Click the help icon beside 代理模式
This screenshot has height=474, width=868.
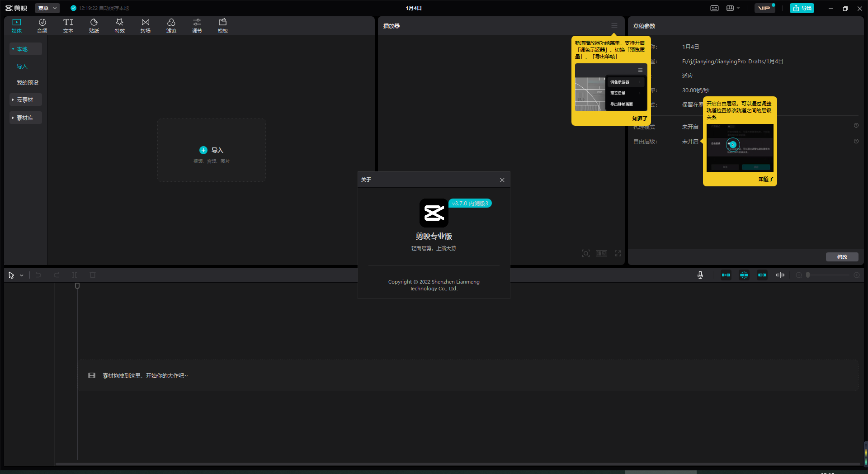(x=856, y=125)
